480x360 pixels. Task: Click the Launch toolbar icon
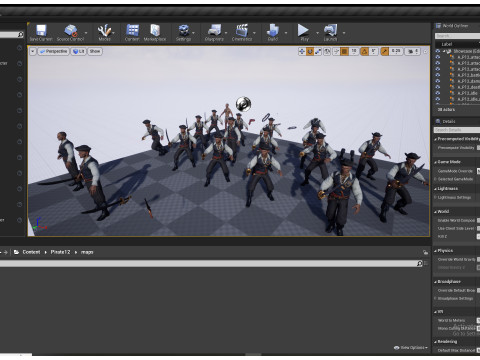[330, 30]
